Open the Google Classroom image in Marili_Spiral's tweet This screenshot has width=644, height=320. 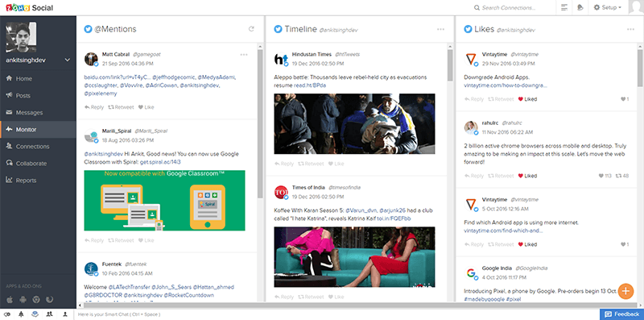[x=164, y=201]
